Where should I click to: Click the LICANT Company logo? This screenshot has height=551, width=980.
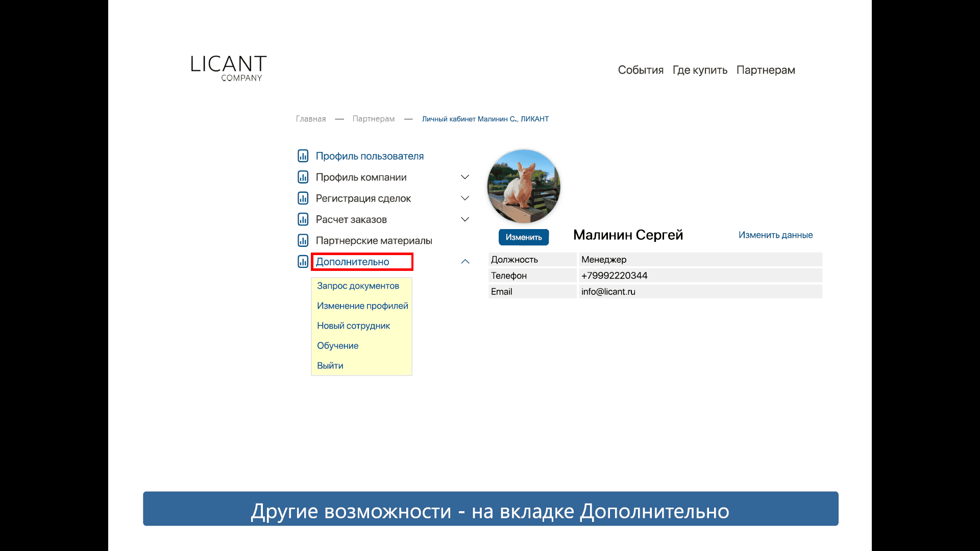click(229, 68)
